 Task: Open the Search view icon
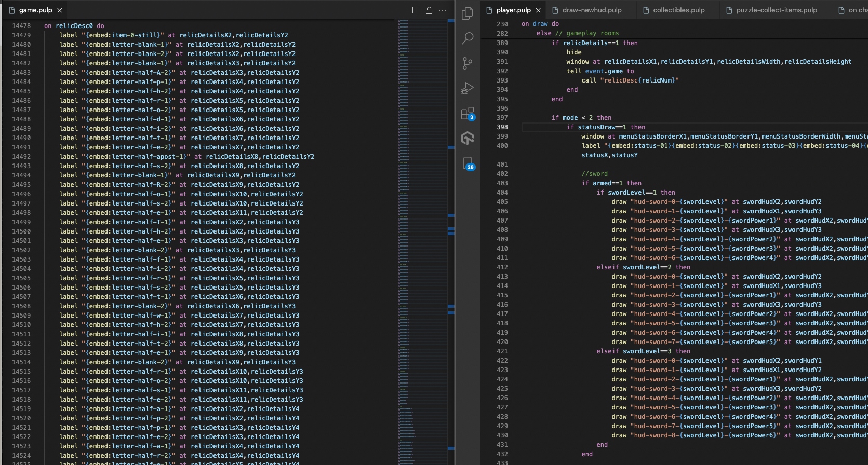point(468,38)
